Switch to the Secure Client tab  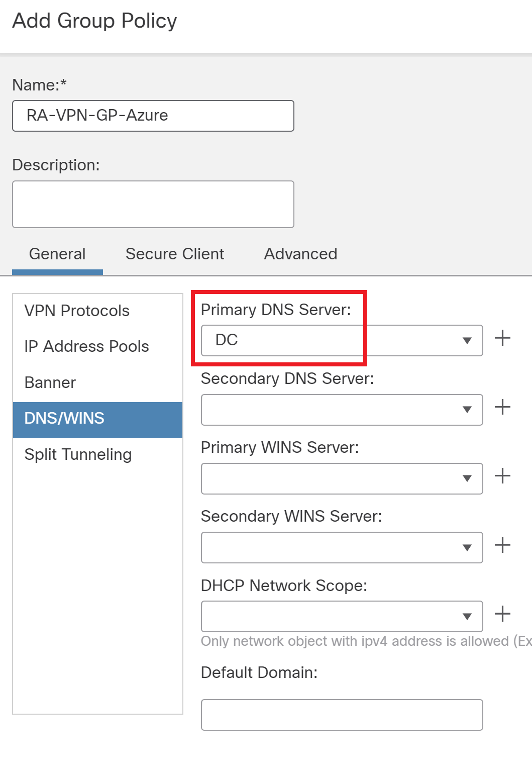coord(174,254)
